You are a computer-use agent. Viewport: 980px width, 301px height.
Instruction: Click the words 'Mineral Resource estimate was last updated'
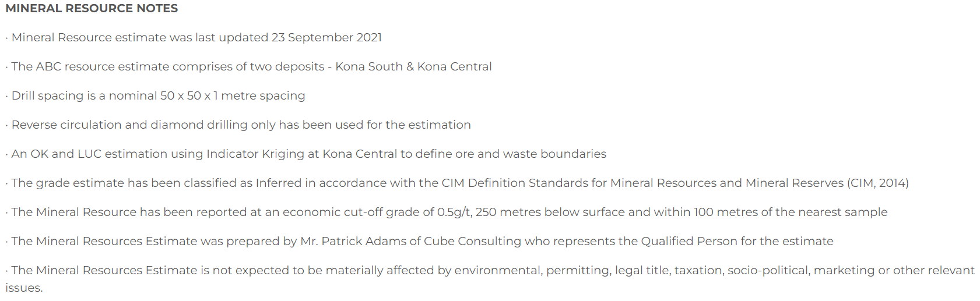(140, 38)
